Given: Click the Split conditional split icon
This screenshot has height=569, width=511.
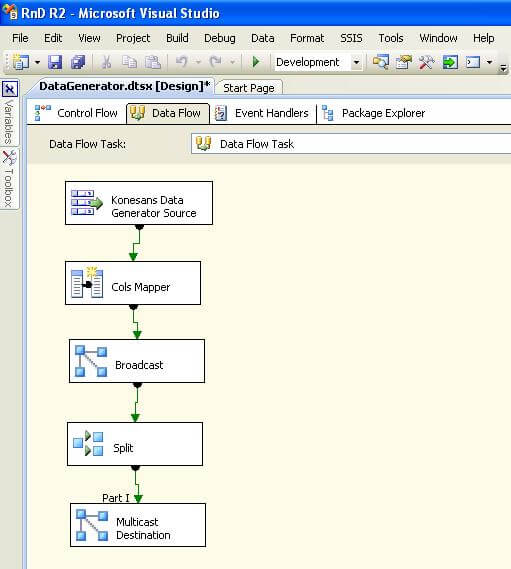Looking at the screenshot, I should [88, 443].
